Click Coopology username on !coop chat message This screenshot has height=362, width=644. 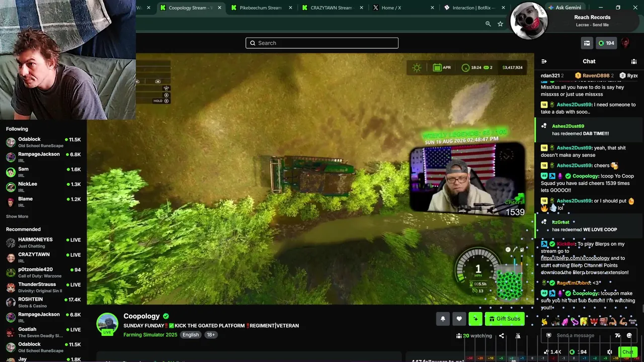click(586, 176)
